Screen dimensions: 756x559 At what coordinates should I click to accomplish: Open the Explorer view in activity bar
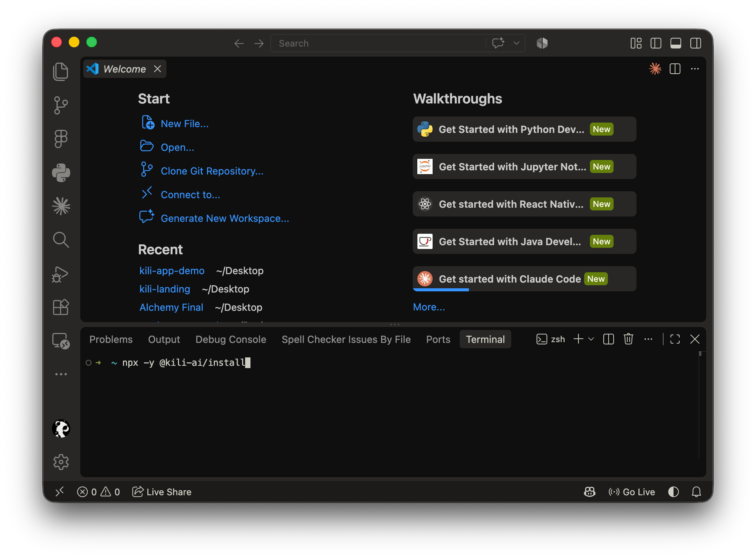(x=61, y=71)
